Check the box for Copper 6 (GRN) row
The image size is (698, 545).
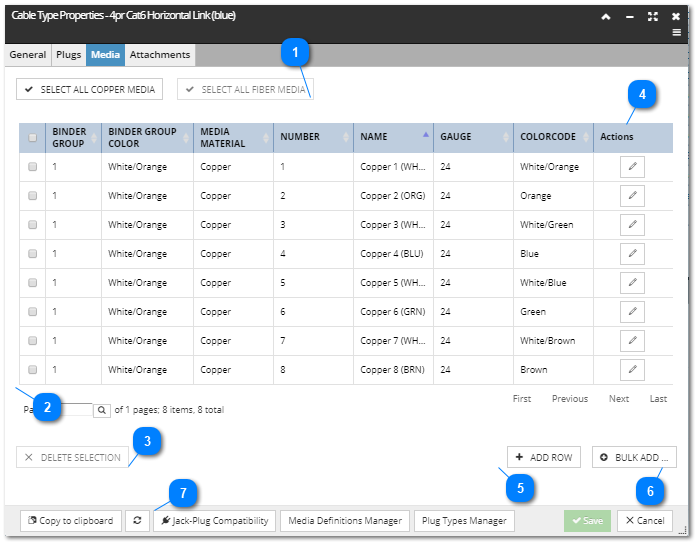point(32,312)
